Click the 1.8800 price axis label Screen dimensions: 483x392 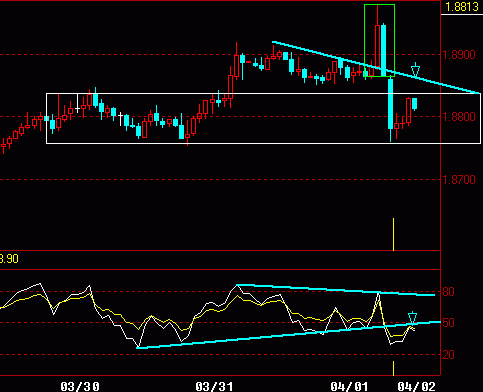click(459, 117)
